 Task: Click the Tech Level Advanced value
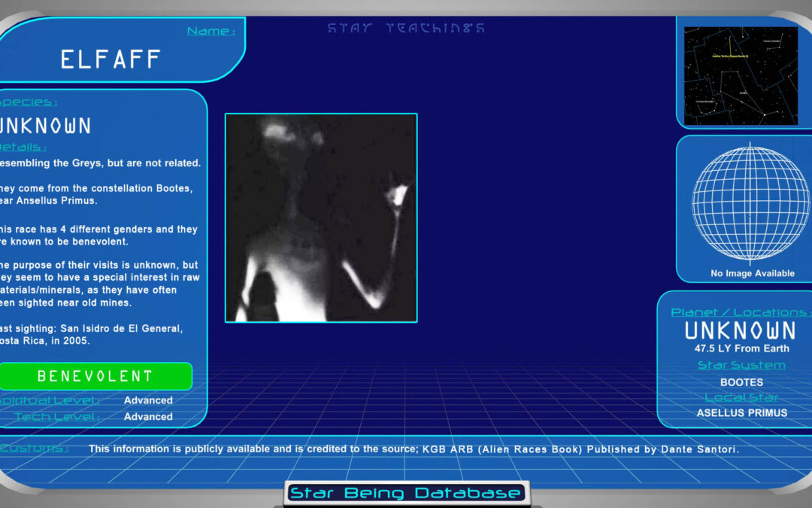tap(148, 416)
